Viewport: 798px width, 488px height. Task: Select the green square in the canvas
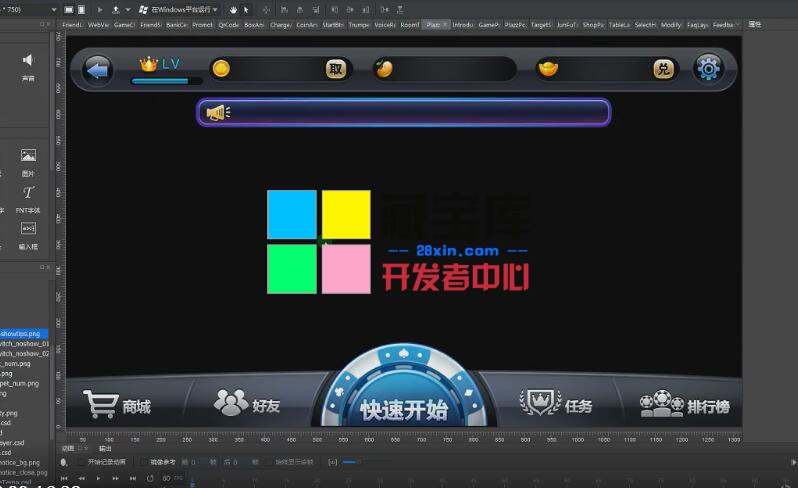(x=292, y=269)
